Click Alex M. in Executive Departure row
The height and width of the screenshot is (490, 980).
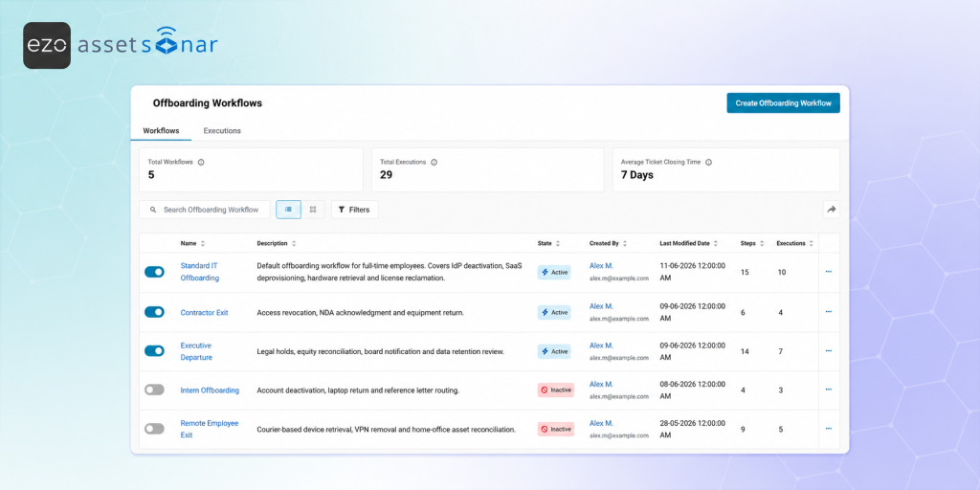601,345
